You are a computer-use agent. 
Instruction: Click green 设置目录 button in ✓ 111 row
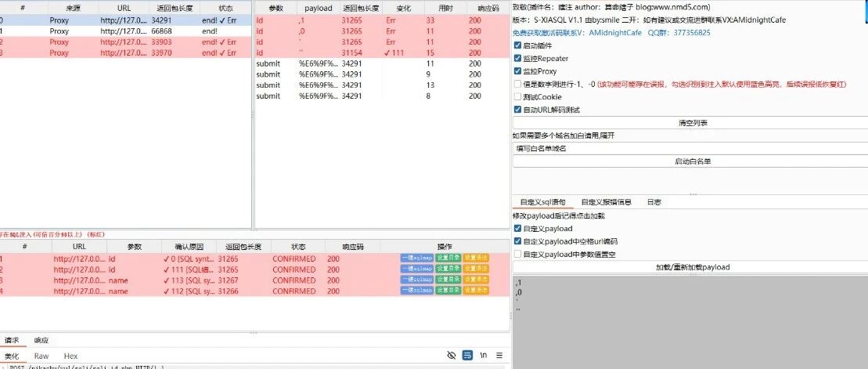point(448,269)
